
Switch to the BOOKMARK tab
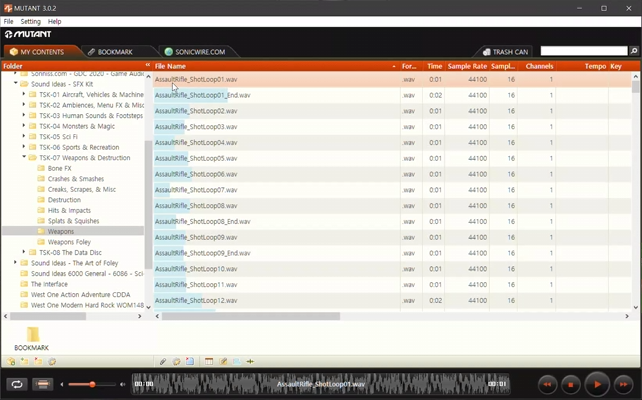click(x=115, y=52)
